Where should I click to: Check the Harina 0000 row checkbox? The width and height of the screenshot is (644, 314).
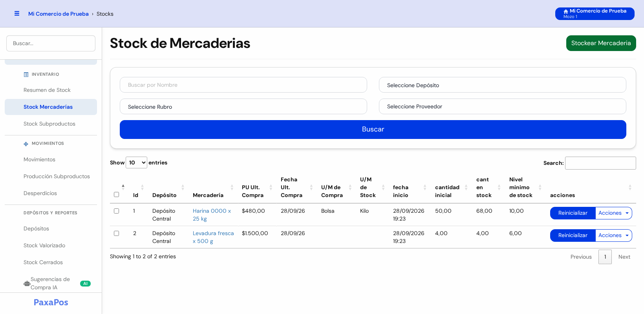(x=116, y=211)
